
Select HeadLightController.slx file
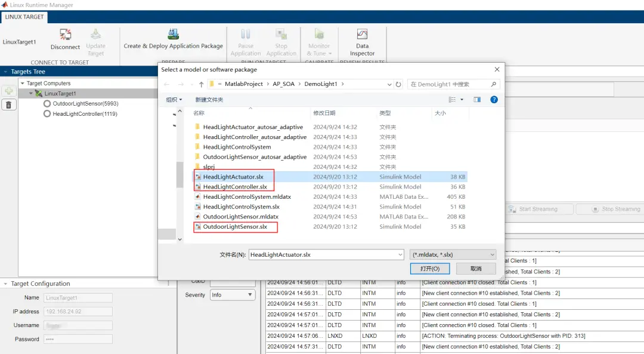[235, 187]
